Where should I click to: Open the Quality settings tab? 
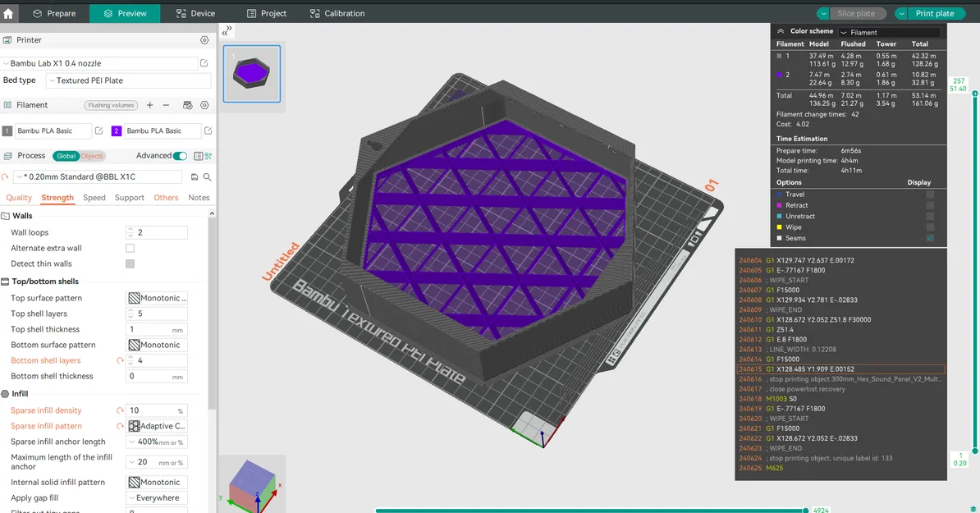[x=18, y=198]
